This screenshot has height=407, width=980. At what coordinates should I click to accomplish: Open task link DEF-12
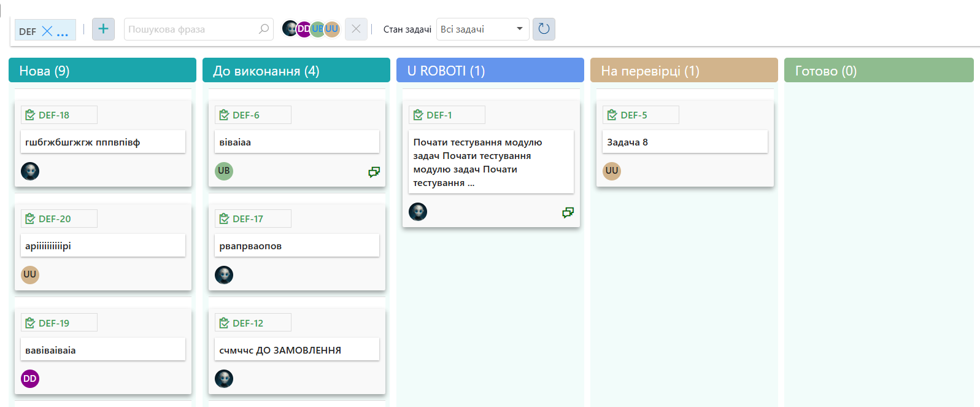(x=248, y=324)
